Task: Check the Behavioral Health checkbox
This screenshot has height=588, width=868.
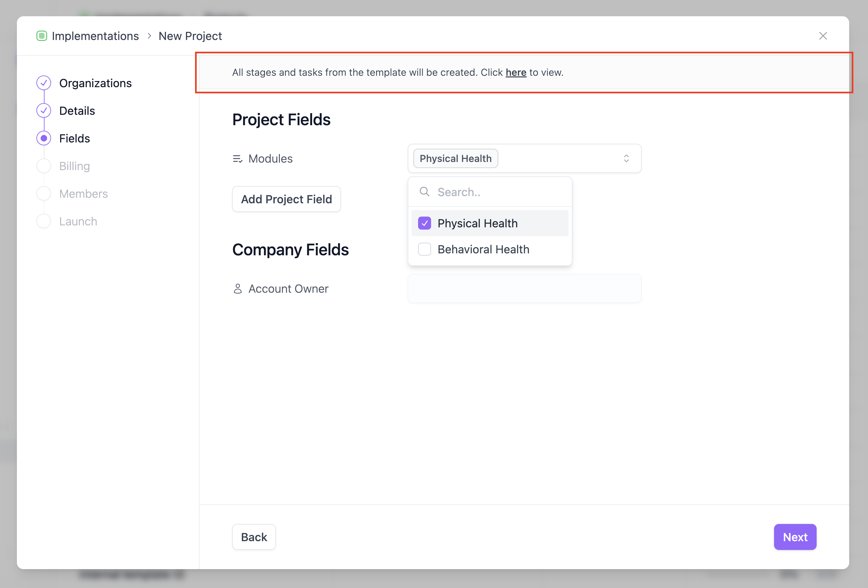Action: (424, 249)
